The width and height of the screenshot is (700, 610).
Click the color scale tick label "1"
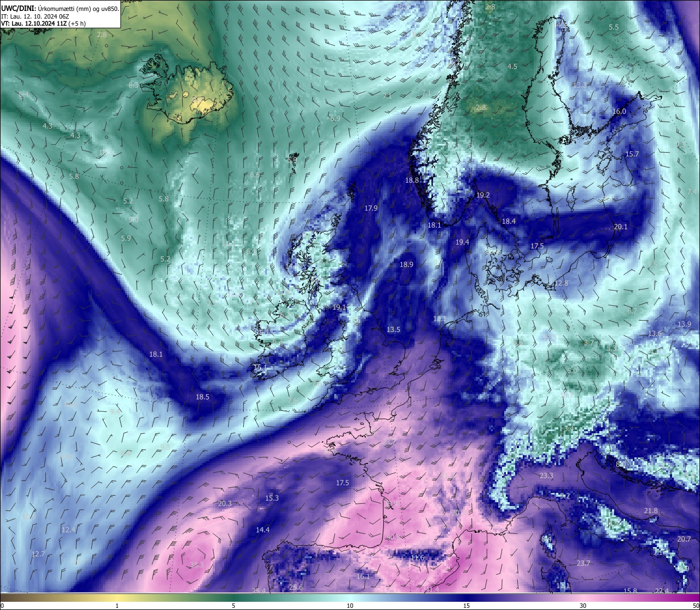[117, 606]
